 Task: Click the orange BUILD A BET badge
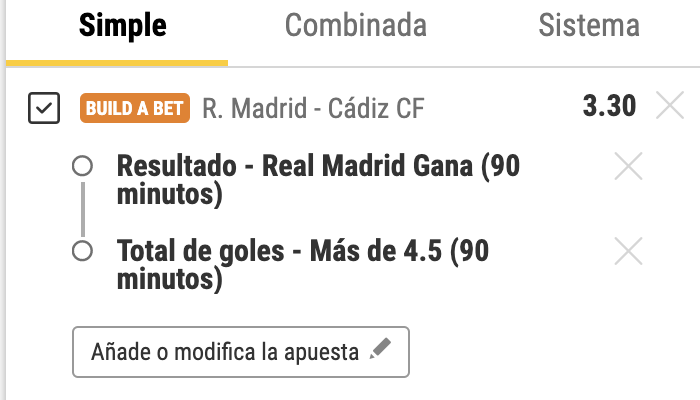[135, 108]
